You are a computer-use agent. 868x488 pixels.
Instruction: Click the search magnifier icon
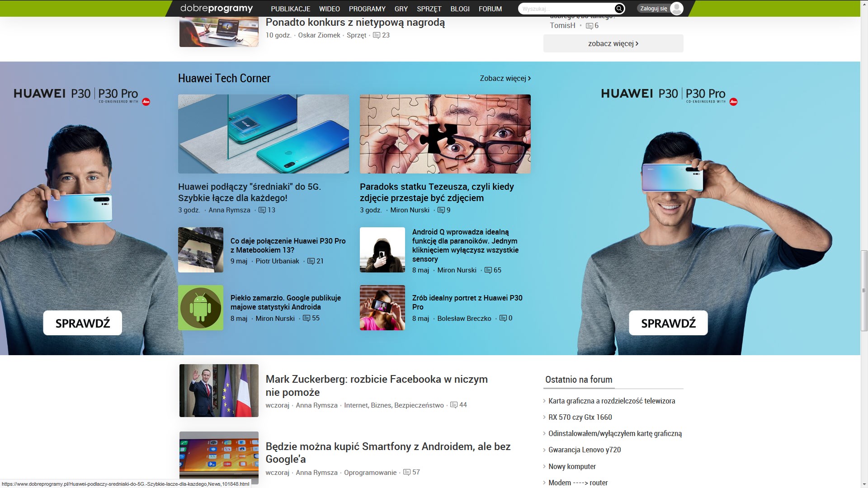click(x=619, y=9)
